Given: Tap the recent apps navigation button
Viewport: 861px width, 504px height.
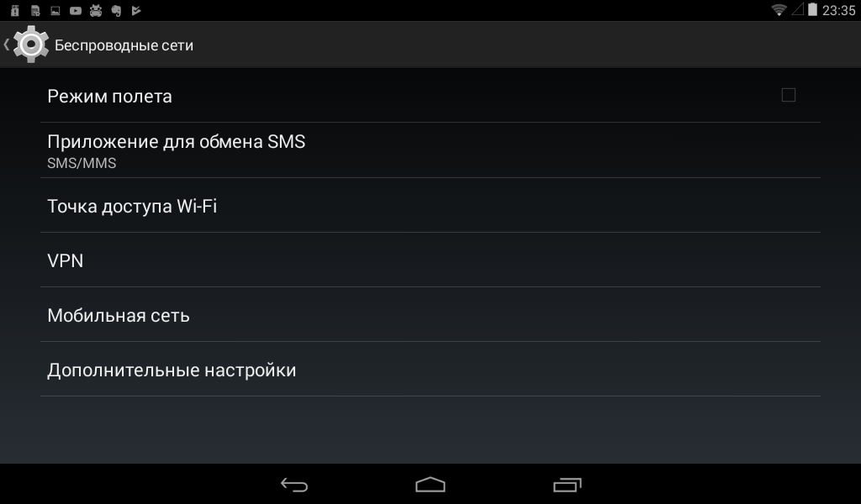Looking at the screenshot, I should [568, 485].
